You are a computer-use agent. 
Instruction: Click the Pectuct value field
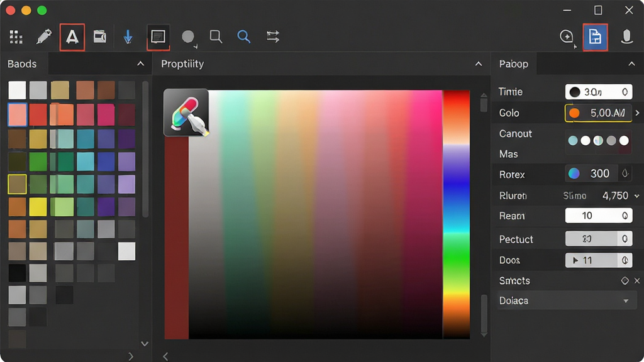[x=599, y=239]
